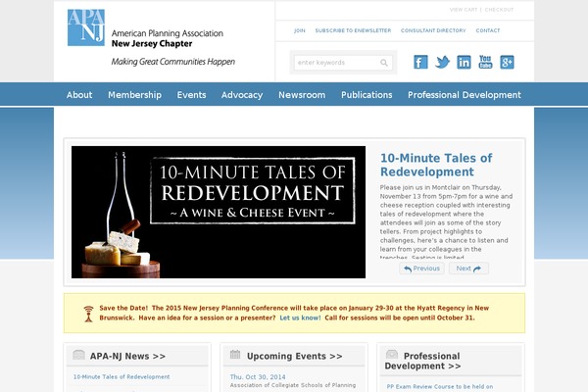Screen dimensions: 588x392
Task: Open the YouTube icon
Action: (485, 62)
